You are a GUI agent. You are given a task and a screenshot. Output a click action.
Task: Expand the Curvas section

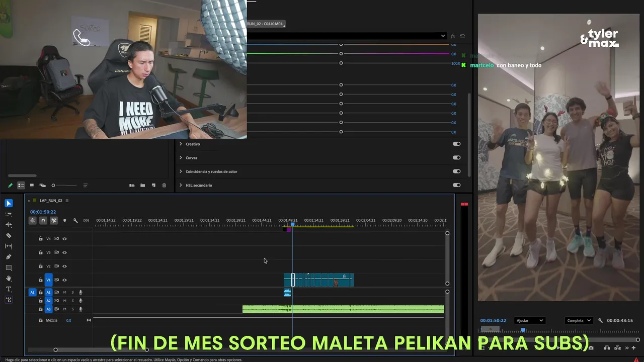(181, 157)
